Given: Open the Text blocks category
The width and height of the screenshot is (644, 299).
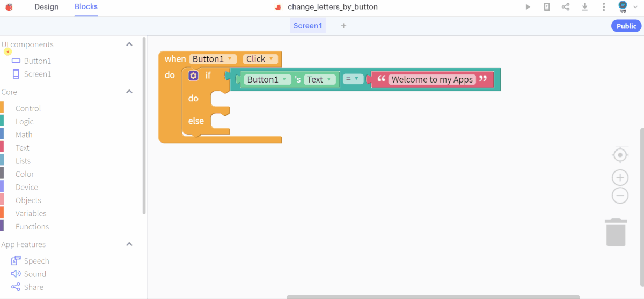Looking at the screenshot, I should [x=23, y=148].
